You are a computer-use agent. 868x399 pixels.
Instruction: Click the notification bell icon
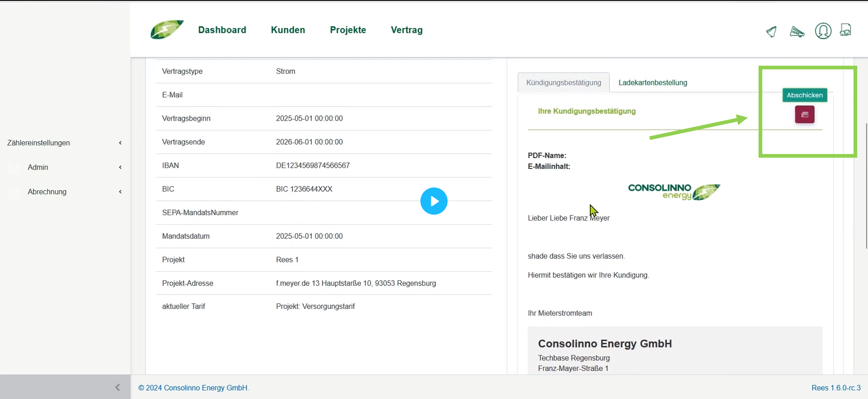pyautogui.click(x=772, y=32)
